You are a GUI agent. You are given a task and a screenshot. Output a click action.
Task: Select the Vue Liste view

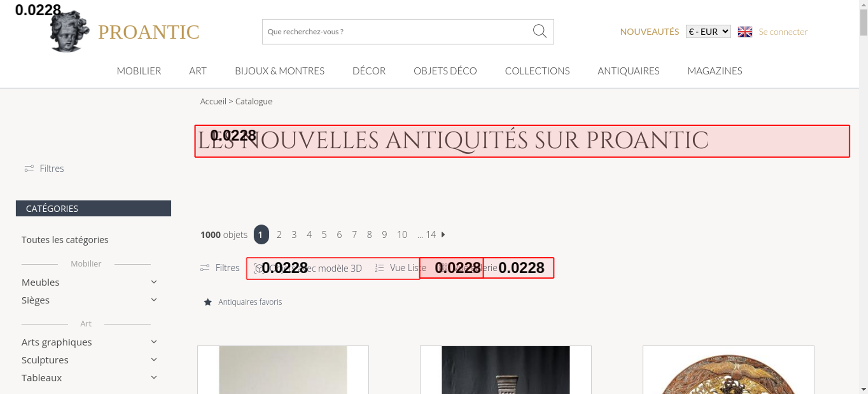(400, 268)
